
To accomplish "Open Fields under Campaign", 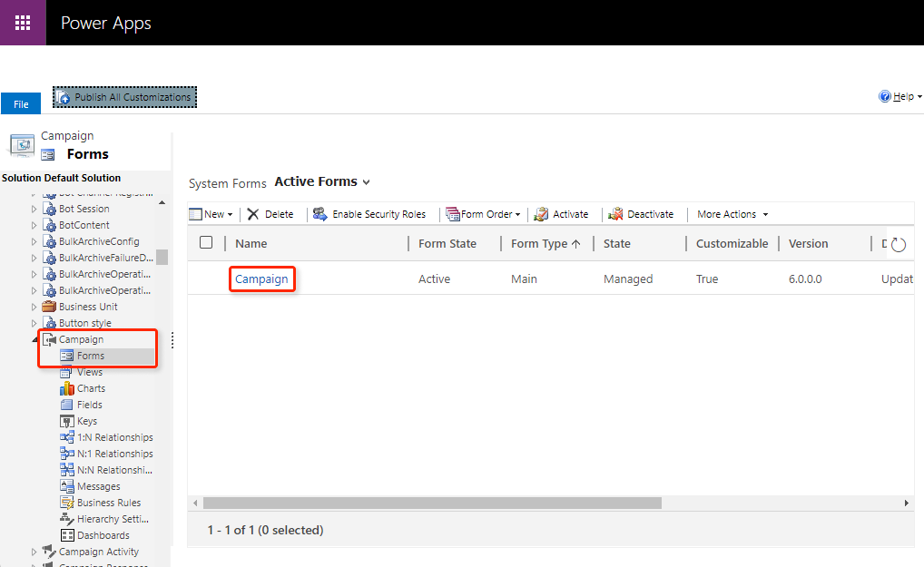I will (90, 406).
